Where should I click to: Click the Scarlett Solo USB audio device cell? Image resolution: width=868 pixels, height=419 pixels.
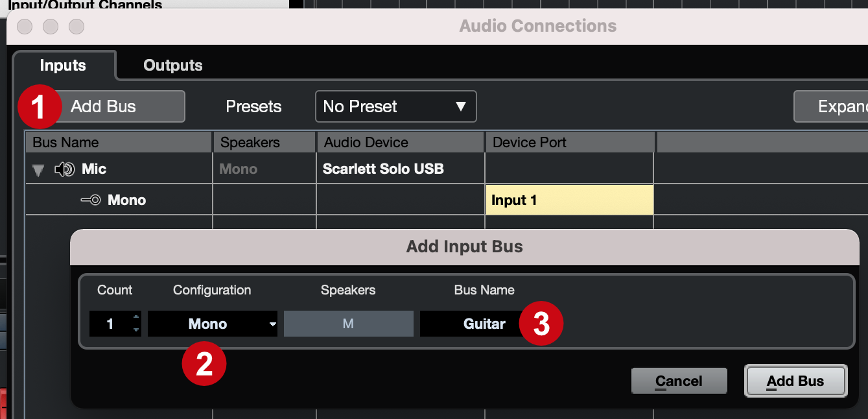[x=400, y=169]
